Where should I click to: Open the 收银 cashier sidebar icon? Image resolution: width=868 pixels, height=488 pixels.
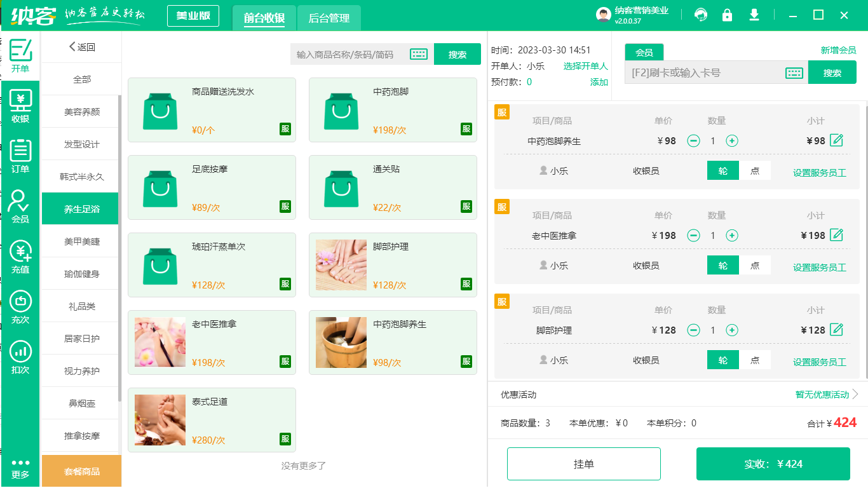[x=20, y=106]
